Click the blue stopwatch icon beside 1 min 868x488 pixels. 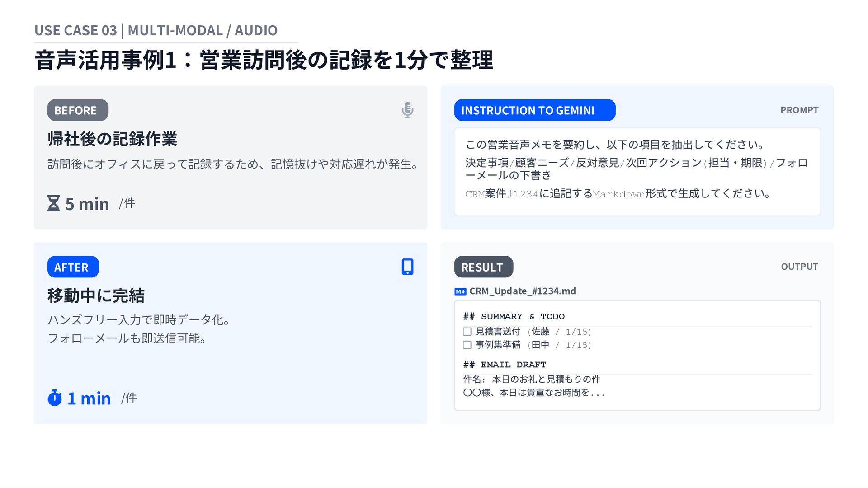click(55, 398)
